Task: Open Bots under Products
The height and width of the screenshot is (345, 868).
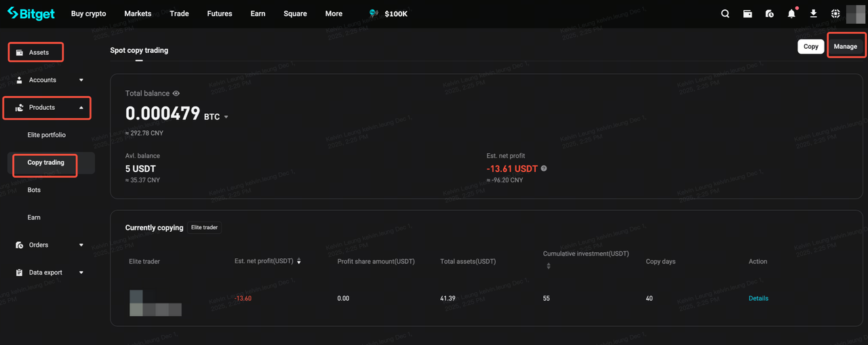Action: coord(34,190)
